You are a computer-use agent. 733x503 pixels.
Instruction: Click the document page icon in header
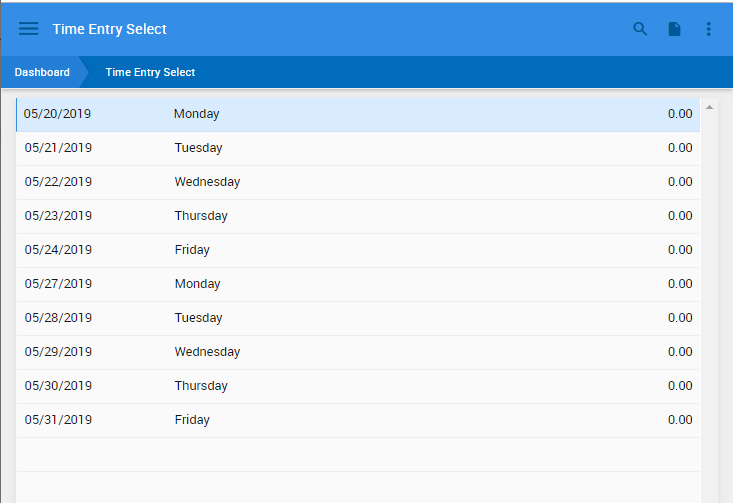tap(674, 29)
